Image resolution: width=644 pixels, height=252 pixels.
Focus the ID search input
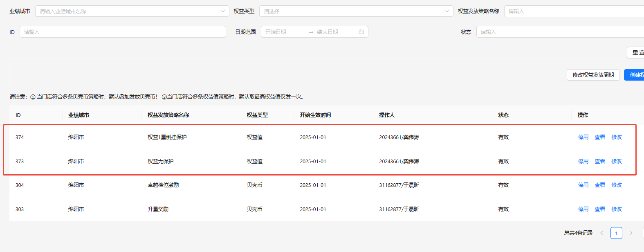point(123,32)
